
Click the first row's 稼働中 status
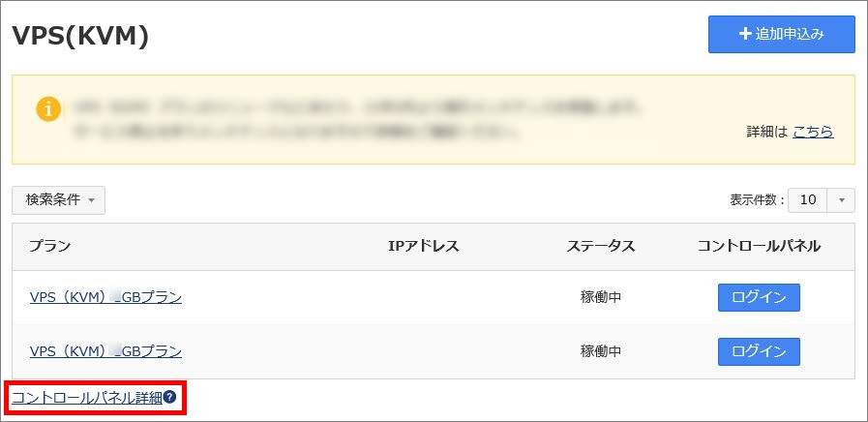click(x=601, y=298)
